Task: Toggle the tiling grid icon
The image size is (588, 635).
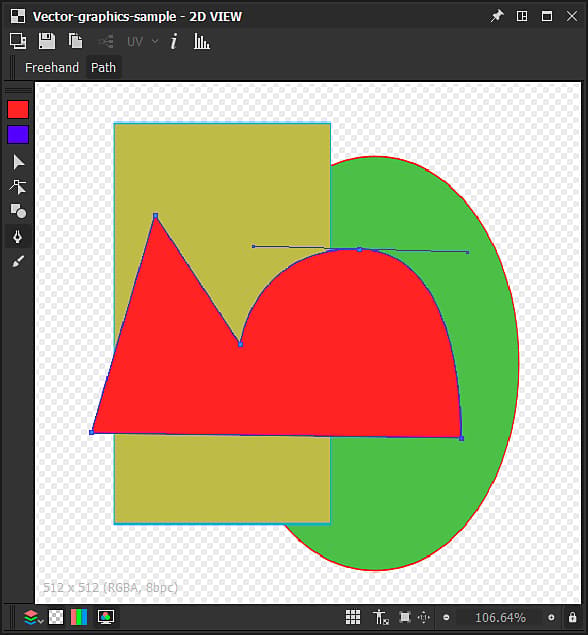Action: (x=353, y=617)
